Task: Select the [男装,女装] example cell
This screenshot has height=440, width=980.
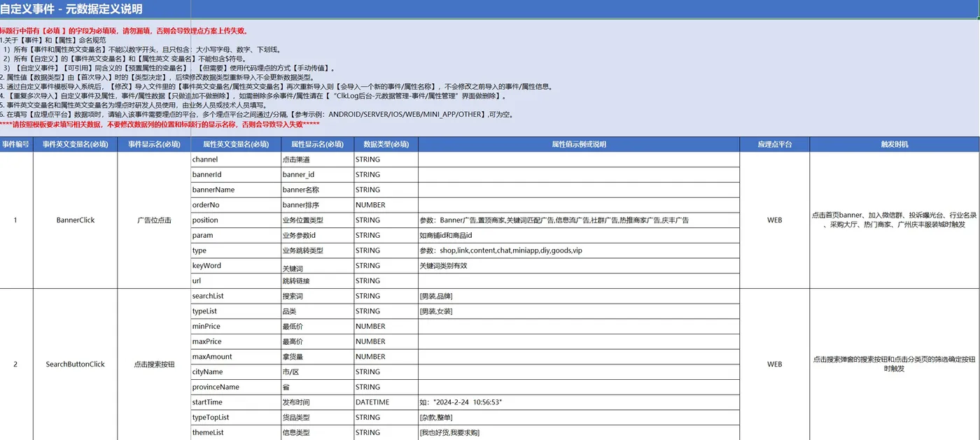Action: 579,311
